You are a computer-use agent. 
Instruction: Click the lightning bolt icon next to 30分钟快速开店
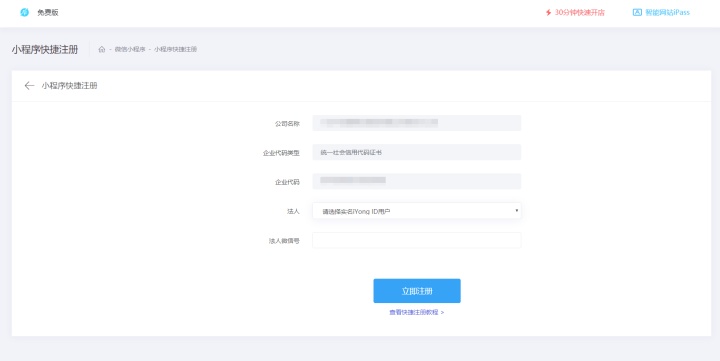click(548, 12)
